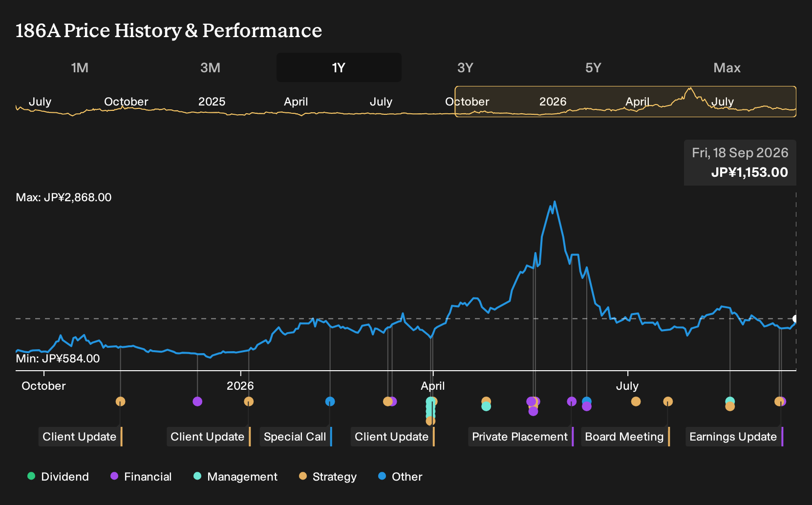Click purple Financial marker between October and 2026

pyautogui.click(x=197, y=401)
